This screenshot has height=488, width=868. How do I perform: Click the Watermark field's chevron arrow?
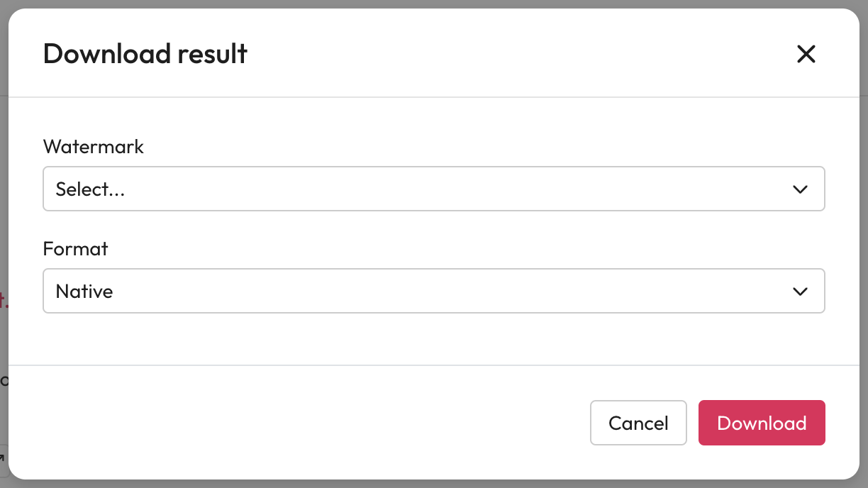pos(800,189)
